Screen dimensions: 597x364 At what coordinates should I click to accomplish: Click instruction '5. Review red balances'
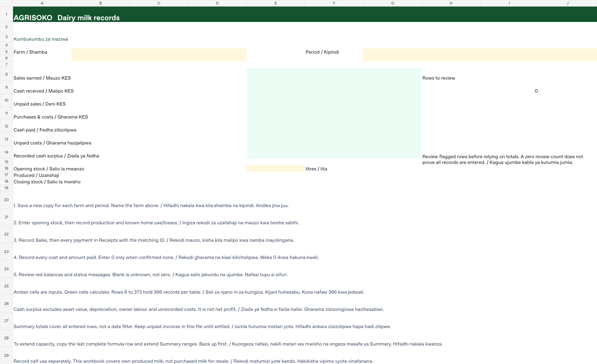coord(150,275)
